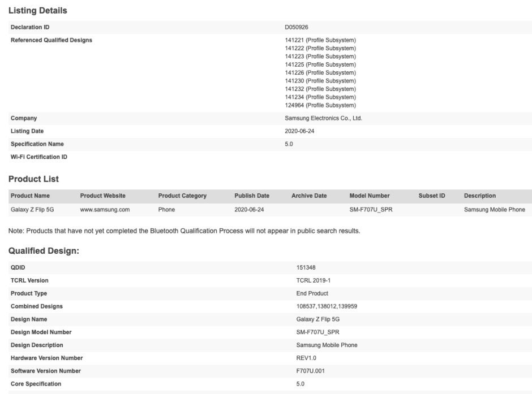Screen dimensions: 532x394
Task: Select the Declaration ID value D050926
Action: point(296,27)
